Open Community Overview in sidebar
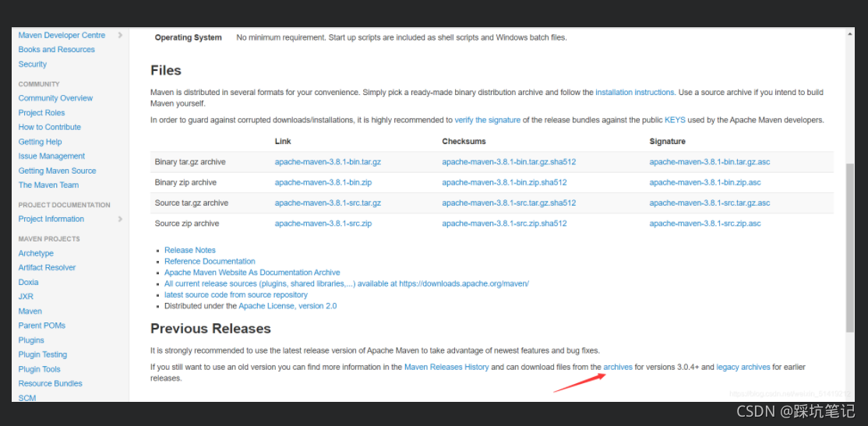This screenshot has height=426, width=868. (55, 98)
